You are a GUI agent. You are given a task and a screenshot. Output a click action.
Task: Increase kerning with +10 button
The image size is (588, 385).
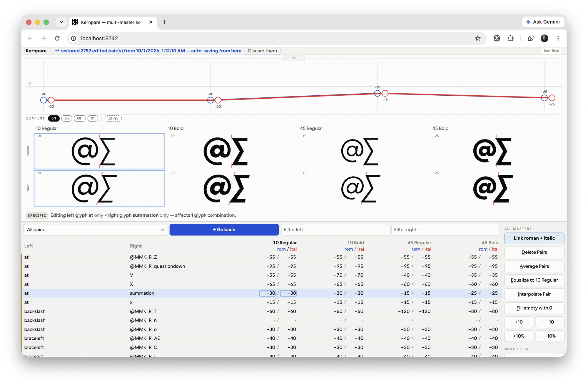519,322
